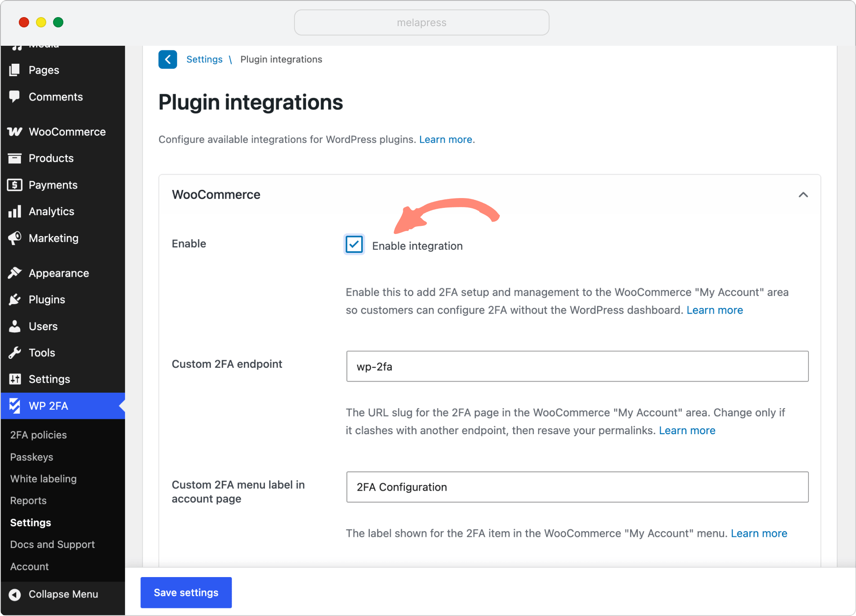Image resolution: width=856 pixels, height=616 pixels.
Task: Open the Analytics menu item
Action: (x=62, y=211)
